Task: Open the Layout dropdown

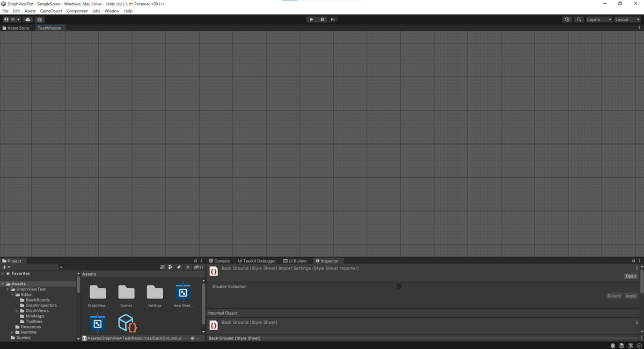Action: (x=625, y=19)
